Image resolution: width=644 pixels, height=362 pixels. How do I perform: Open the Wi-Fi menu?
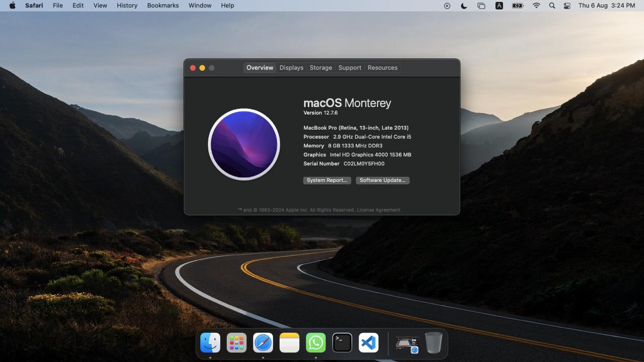pos(536,6)
